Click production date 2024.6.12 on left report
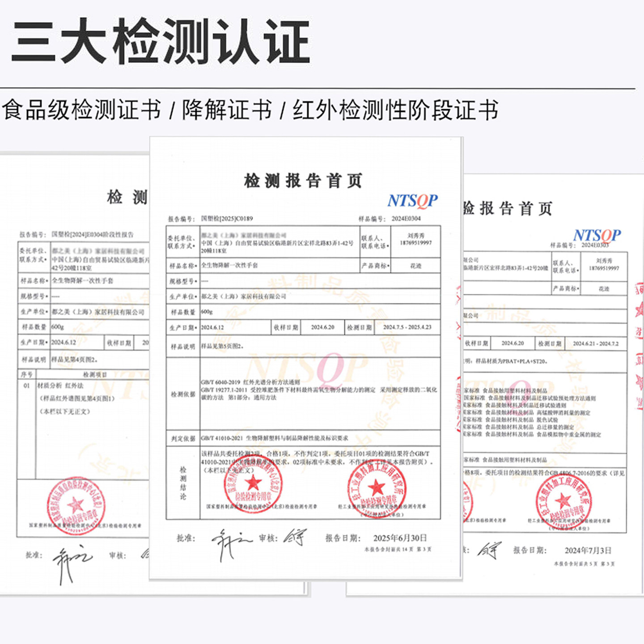The height and width of the screenshot is (644, 644). [64, 343]
